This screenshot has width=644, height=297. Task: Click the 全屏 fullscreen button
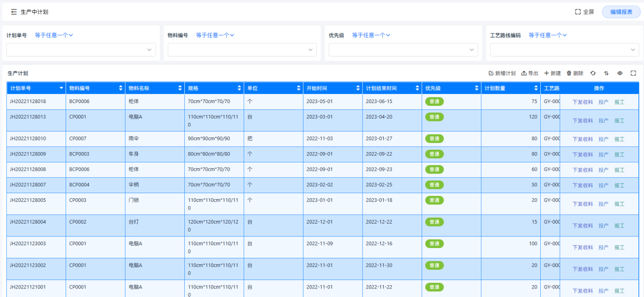585,12
